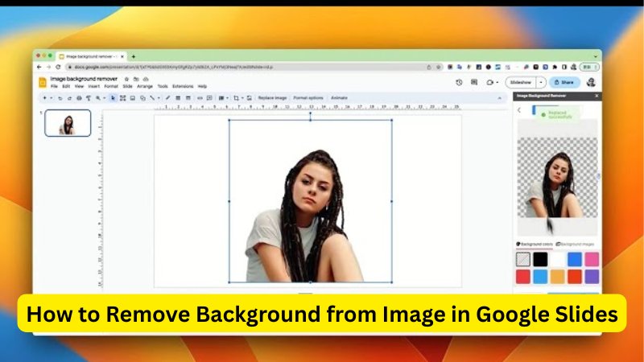Viewport: 644px width, 362px height.
Task: Open the Arrange menu
Action: pos(145,87)
